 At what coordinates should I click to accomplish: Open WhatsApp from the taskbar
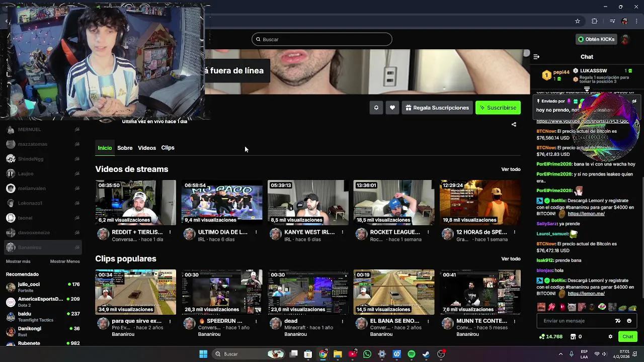coord(367,354)
